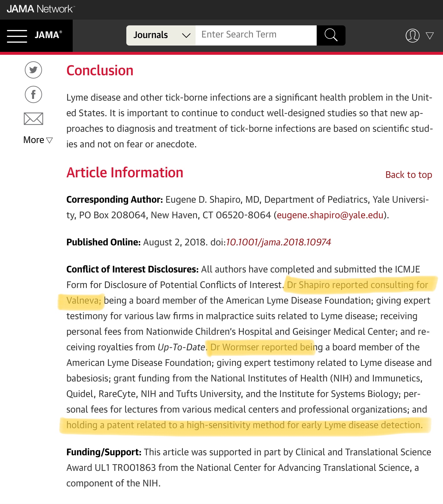Image resolution: width=443 pixels, height=504 pixels.
Task: Expand the account menu triangle arrow
Action: pyautogui.click(x=430, y=36)
